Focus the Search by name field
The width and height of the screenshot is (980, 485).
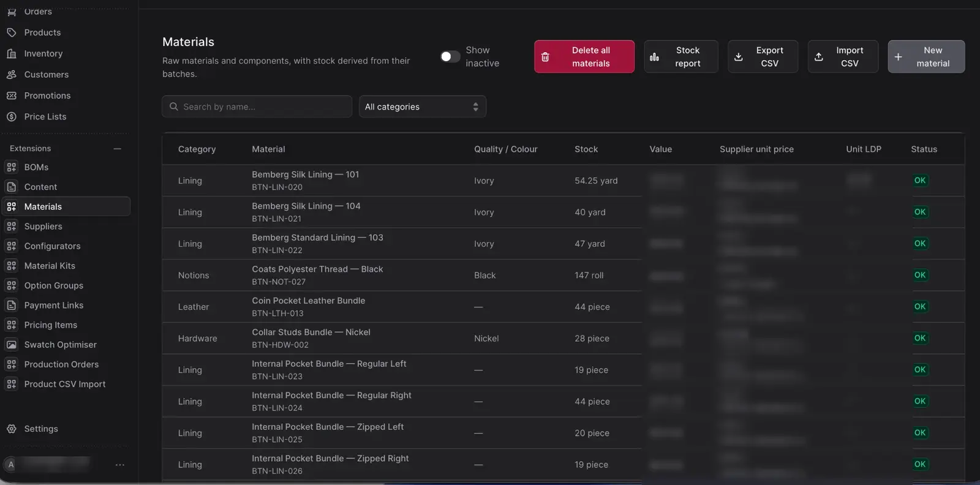[x=257, y=107]
